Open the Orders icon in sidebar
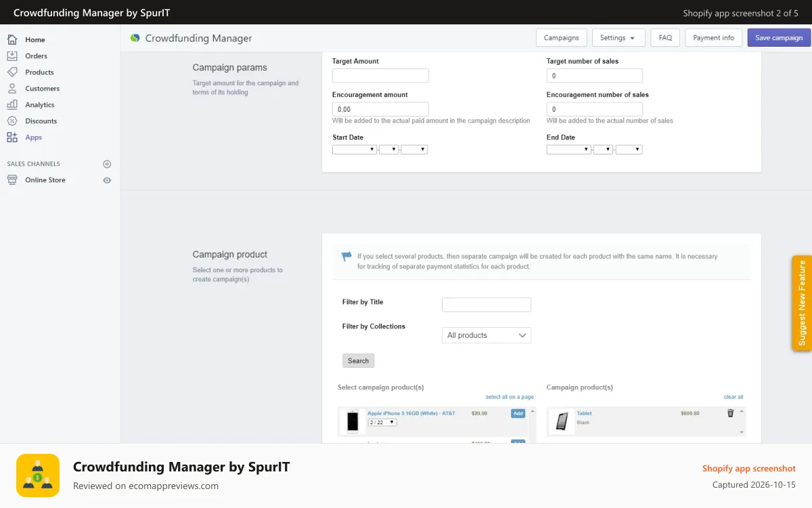Viewport: 812px width, 508px height. [12, 56]
